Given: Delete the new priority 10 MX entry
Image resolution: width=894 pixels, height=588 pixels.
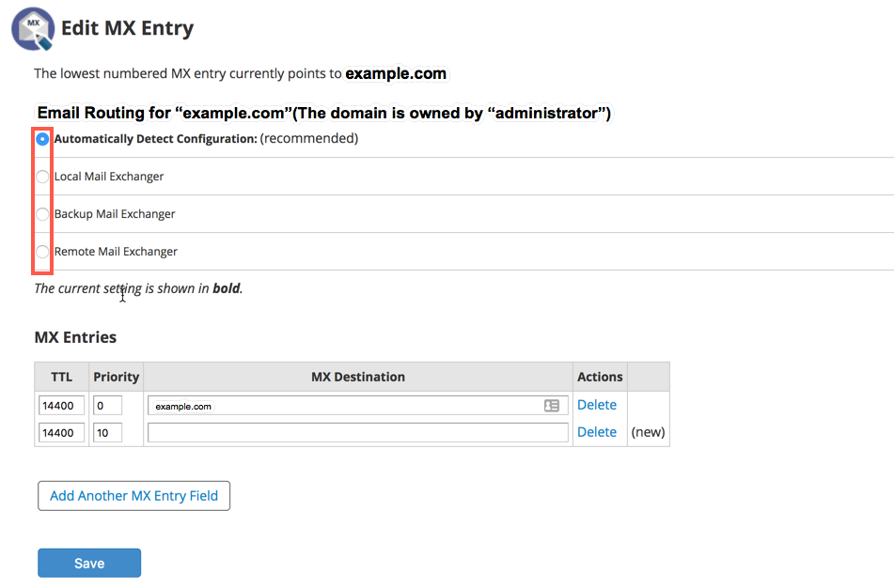Looking at the screenshot, I should click(597, 432).
